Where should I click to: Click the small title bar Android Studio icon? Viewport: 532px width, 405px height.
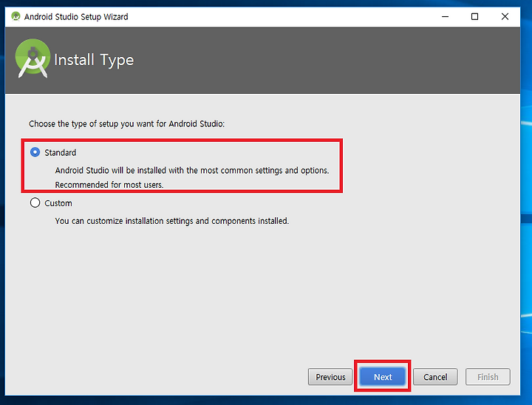point(16,16)
